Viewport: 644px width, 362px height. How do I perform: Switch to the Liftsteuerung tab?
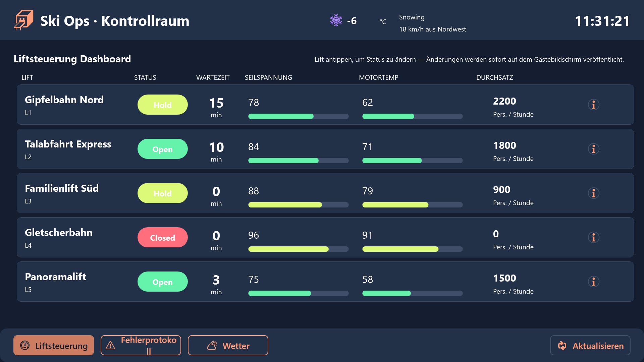click(x=54, y=345)
